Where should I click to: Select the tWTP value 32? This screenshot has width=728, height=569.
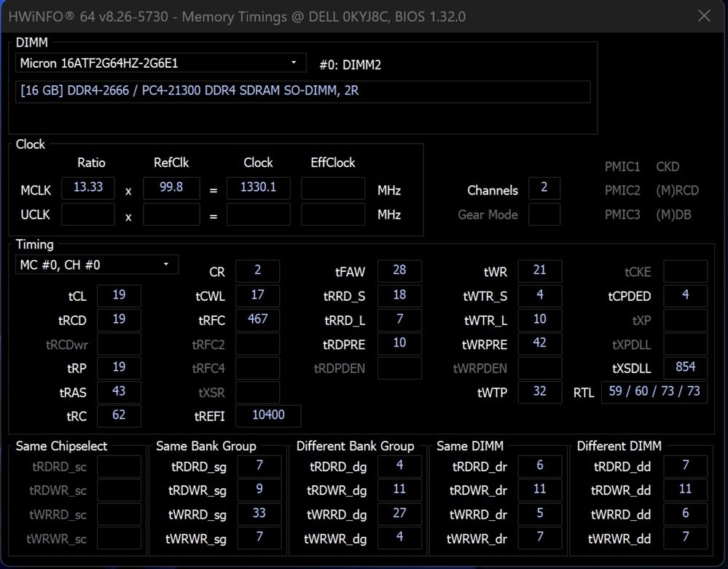[x=539, y=392]
